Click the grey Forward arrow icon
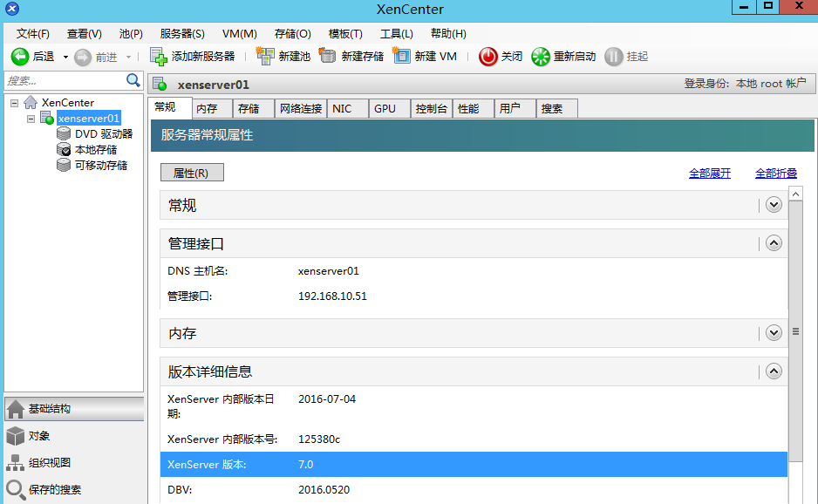The height and width of the screenshot is (504, 818). 83,57
